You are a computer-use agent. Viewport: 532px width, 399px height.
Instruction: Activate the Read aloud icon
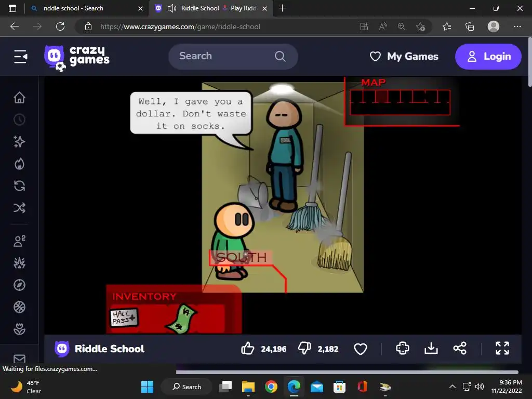(383, 26)
